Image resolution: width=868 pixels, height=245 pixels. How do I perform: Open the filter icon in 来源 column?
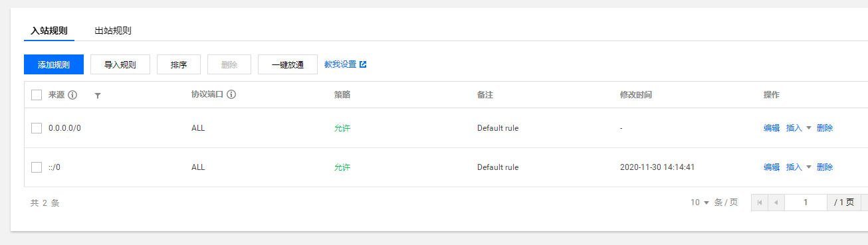pyautogui.click(x=98, y=96)
